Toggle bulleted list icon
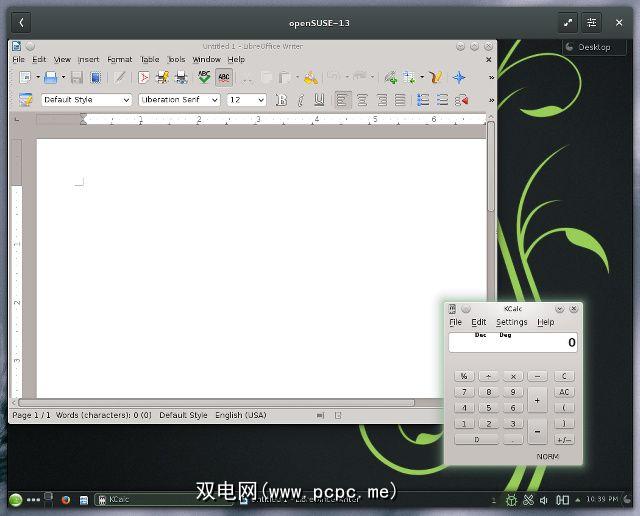Viewport: 640px width, 516px height. click(442, 100)
